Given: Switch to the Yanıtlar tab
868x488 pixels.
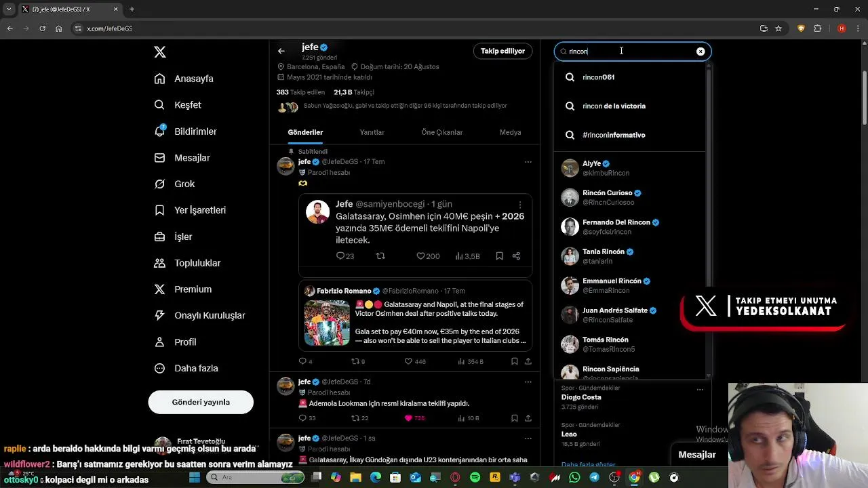Looking at the screenshot, I should pyautogui.click(x=372, y=132).
